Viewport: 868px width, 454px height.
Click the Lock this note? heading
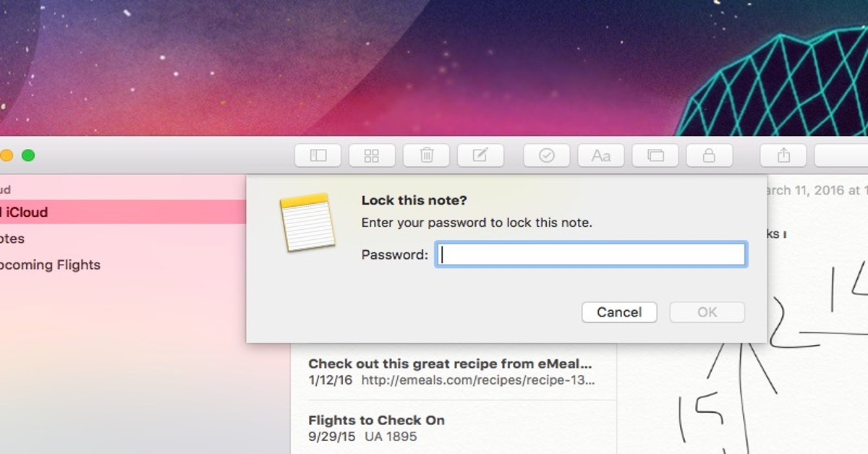(x=414, y=200)
